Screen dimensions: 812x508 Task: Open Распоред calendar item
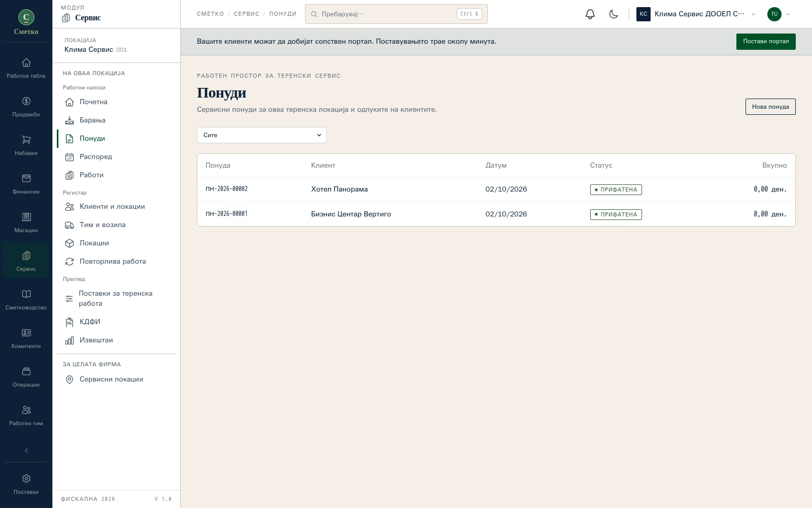(117, 157)
